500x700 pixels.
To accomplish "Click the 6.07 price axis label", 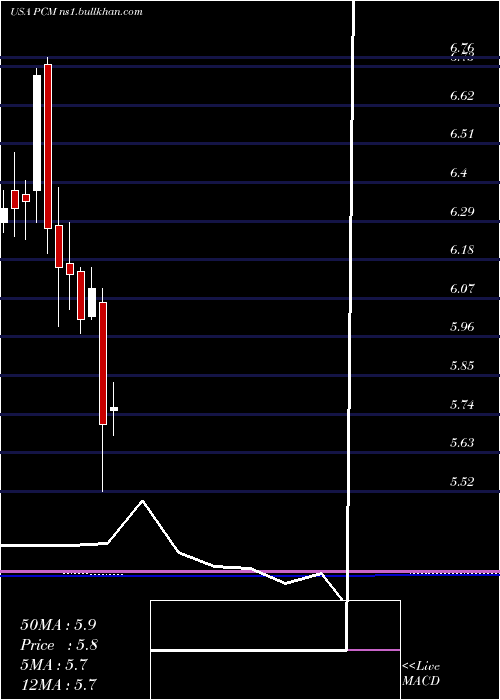I will [x=462, y=288].
